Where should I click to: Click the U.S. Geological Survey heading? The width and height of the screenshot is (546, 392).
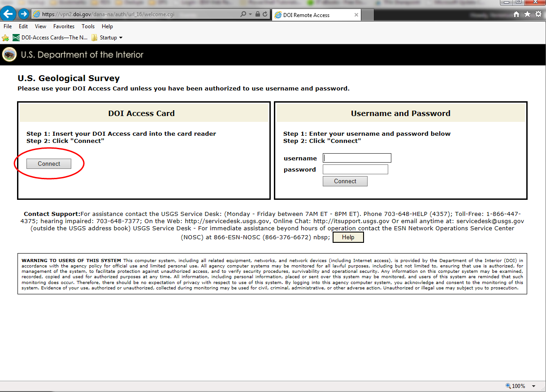(69, 78)
